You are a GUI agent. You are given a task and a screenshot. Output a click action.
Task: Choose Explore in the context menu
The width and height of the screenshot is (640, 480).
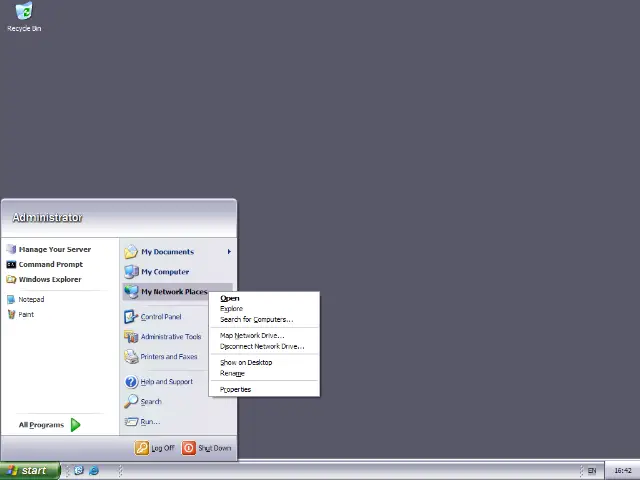click(264, 309)
